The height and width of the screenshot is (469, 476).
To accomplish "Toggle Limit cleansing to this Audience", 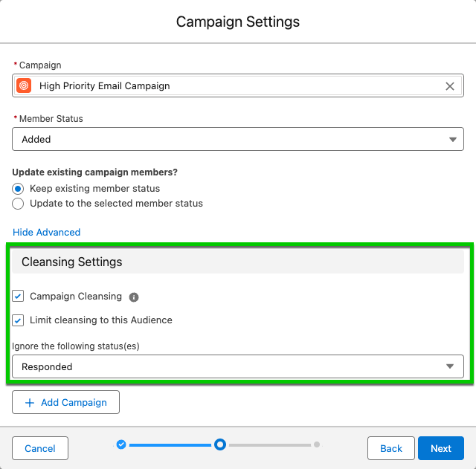I will pyautogui.click(x=18, y=320).
